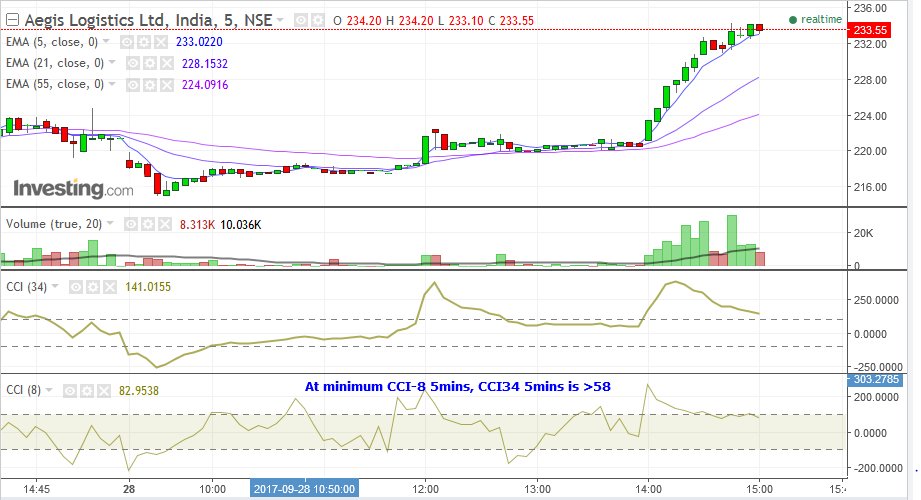Toggle visibility of the CCI (8) indicator
Image resolution: width=921 pixels, height=500 pixels.
(x=70, y=391)
